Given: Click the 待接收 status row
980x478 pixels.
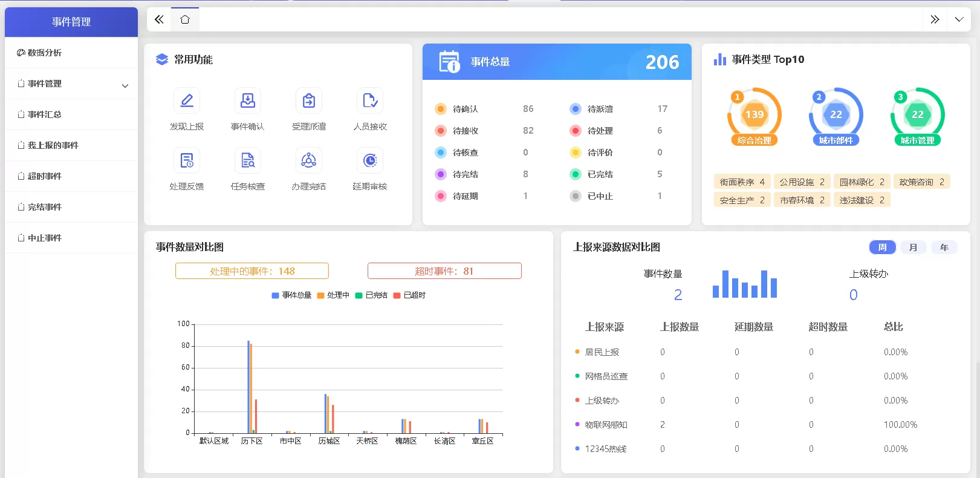Looking at the screenshot, I should tap(485, 131).
